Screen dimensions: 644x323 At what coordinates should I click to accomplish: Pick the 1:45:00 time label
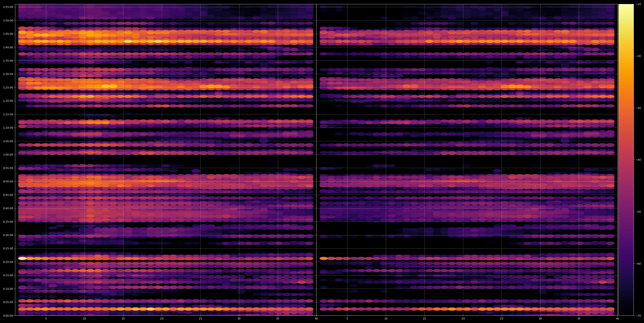(x=8, y=34)
